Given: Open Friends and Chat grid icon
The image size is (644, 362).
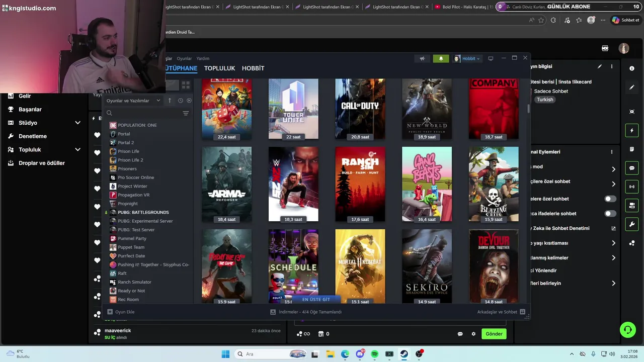Looking at the screenshot, I should (523, 312).
